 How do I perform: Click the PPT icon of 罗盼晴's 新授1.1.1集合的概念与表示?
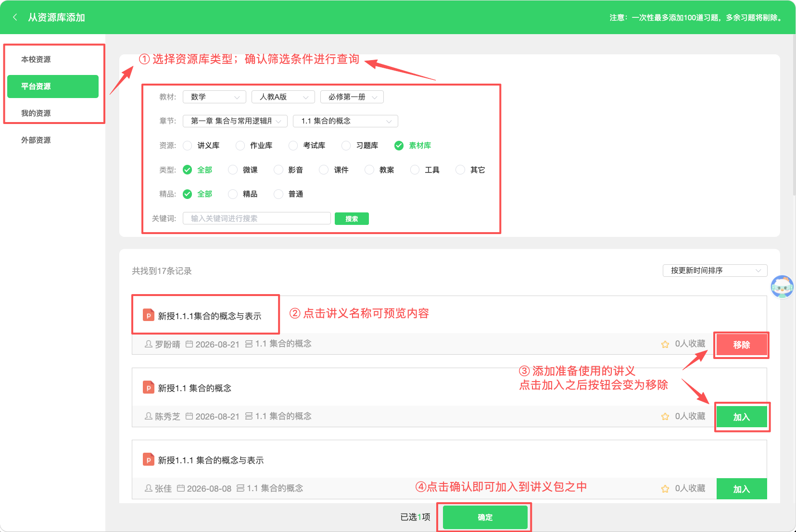[x=149, y=315]
